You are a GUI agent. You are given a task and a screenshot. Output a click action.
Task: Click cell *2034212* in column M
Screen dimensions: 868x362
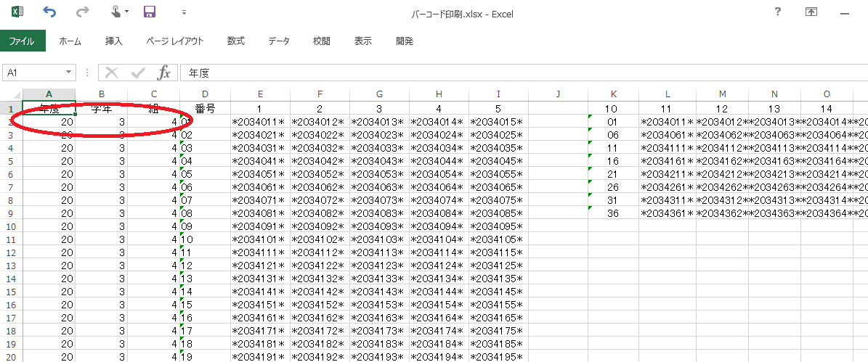[x=723, y=173]
